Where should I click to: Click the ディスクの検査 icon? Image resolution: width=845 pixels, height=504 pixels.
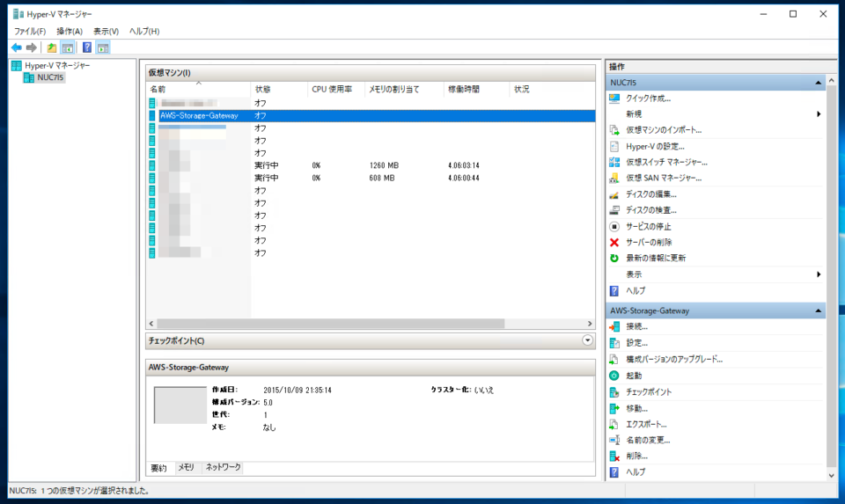(x=614, y=210)
